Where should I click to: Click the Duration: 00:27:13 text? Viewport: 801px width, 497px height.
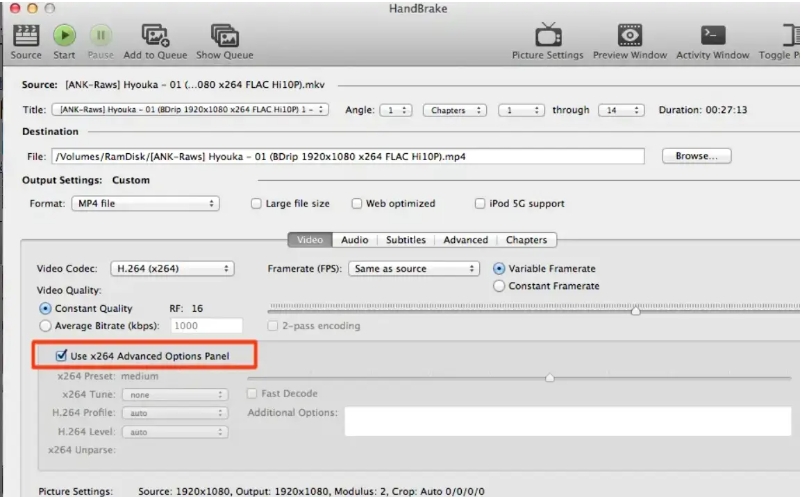[x=703, y=110]
